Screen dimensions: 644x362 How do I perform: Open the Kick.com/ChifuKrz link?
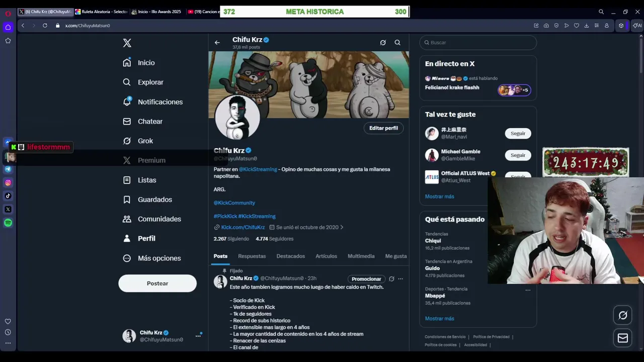243,227
